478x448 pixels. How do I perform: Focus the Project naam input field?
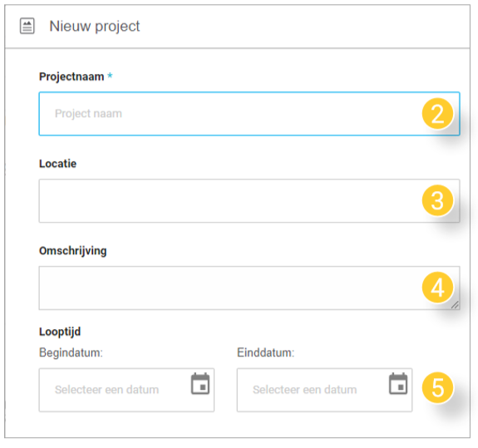(x=249, y=114)
